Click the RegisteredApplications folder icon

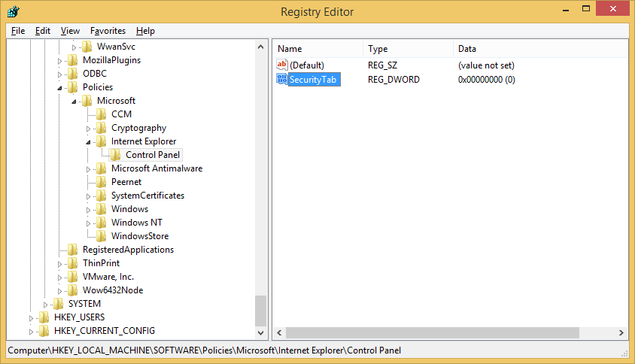pos(73,250)
